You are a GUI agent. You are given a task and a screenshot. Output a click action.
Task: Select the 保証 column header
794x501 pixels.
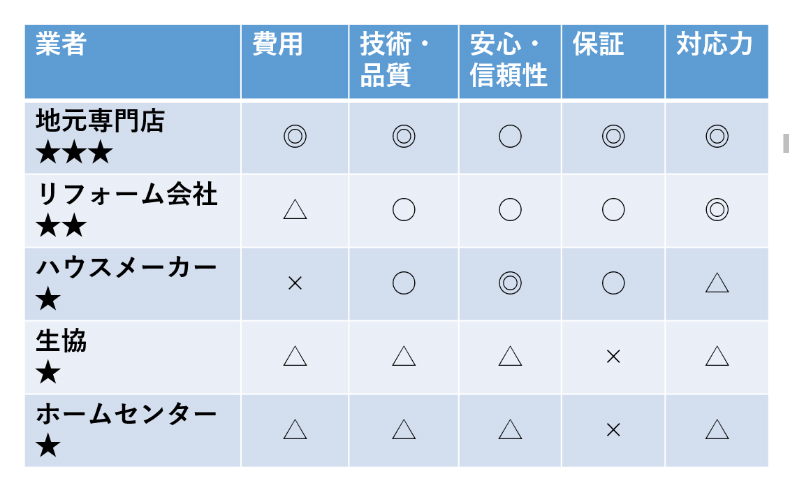(613, 61)
